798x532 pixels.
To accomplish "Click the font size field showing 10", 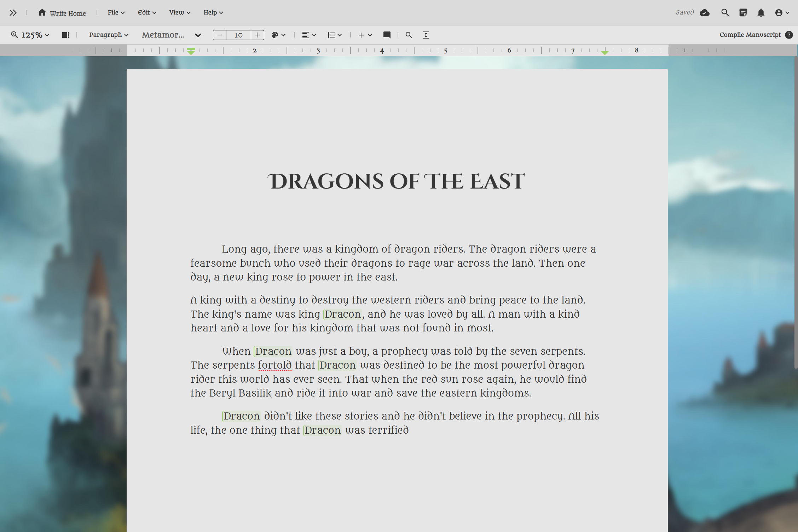I will coord(238,35).
